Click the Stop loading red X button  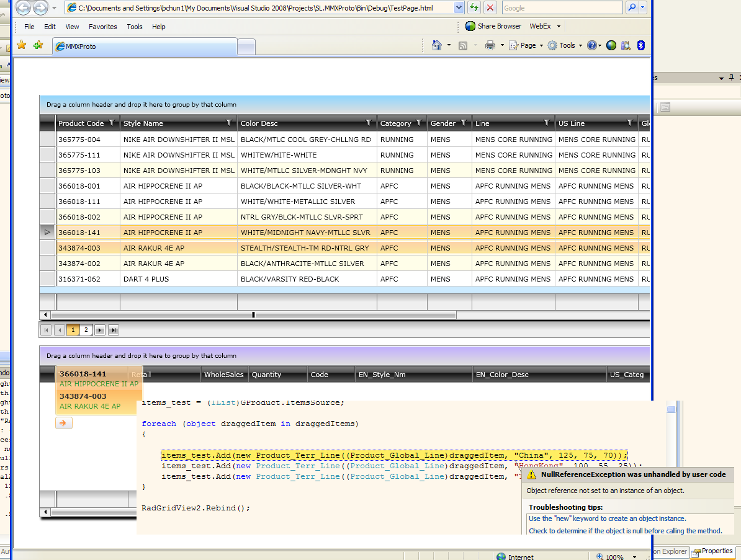pyautogui.click(x=490, y=7)
